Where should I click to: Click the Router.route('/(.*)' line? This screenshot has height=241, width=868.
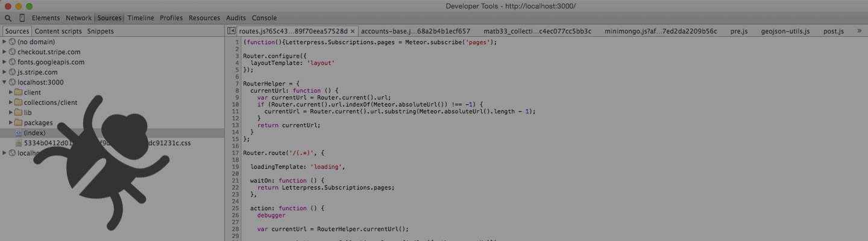pyautogui.click(x=284, y=153)
